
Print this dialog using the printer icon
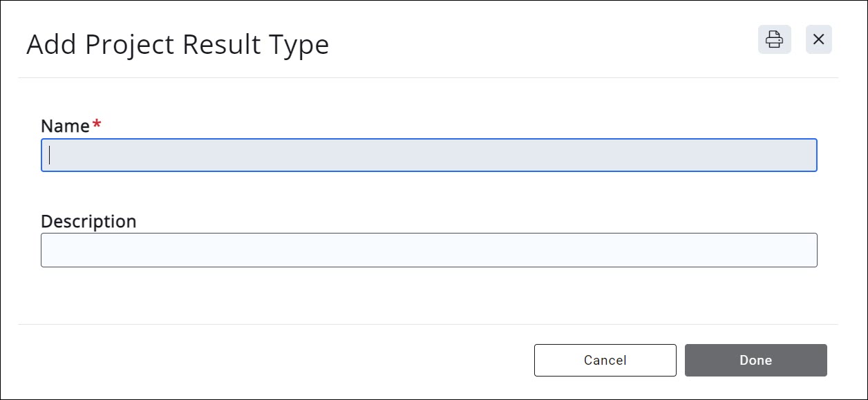[x=774, y=39]
